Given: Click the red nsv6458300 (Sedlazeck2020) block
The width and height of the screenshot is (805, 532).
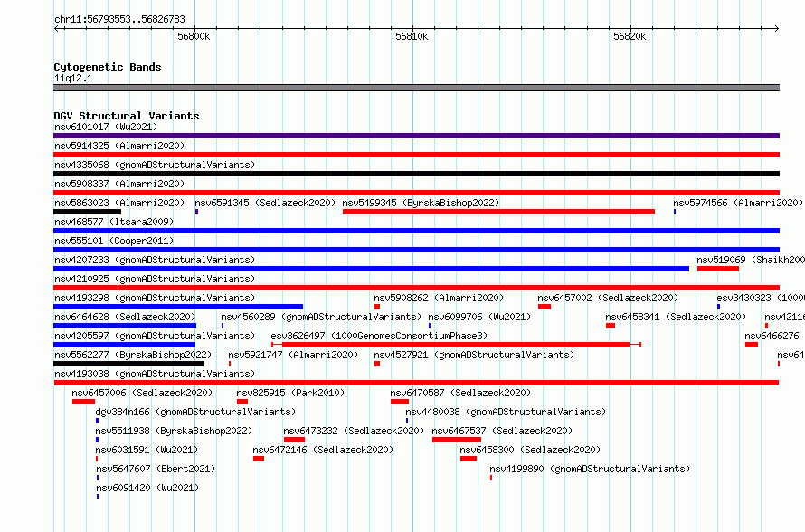Looking at the screenshot, I should point(469,459).
